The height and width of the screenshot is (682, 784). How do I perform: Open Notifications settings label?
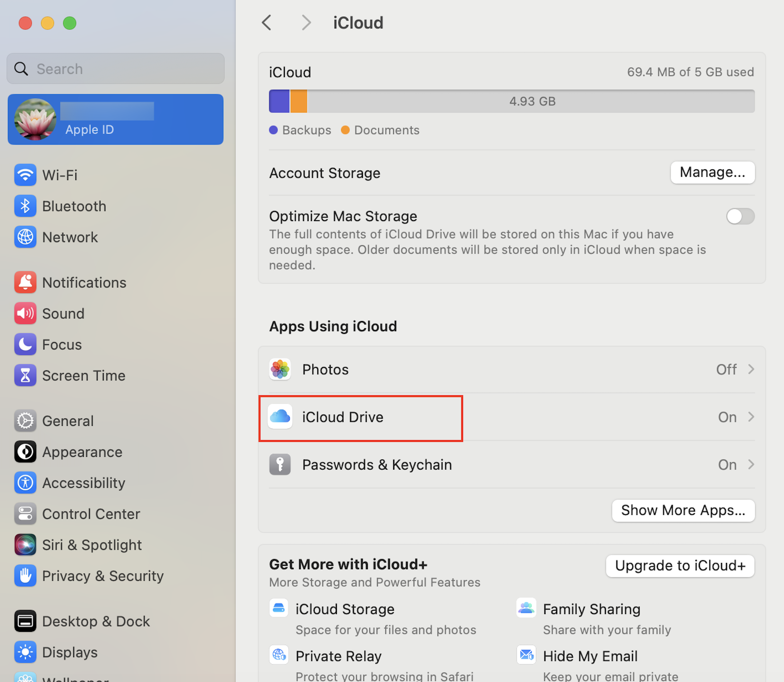point(84,283)
